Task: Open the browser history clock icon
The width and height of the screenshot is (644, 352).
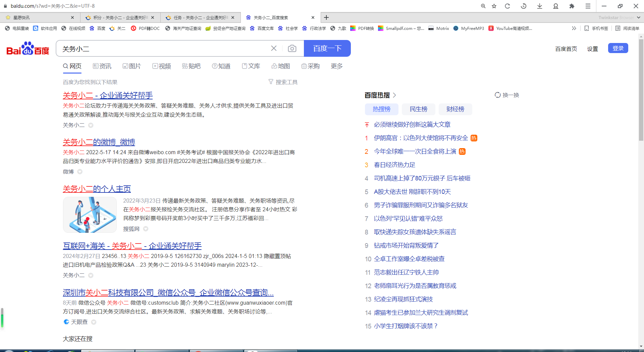Action: (524, 6)
